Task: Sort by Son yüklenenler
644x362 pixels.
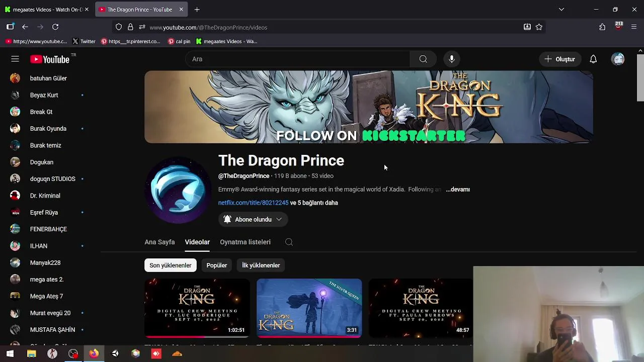Action: [170, 265]
